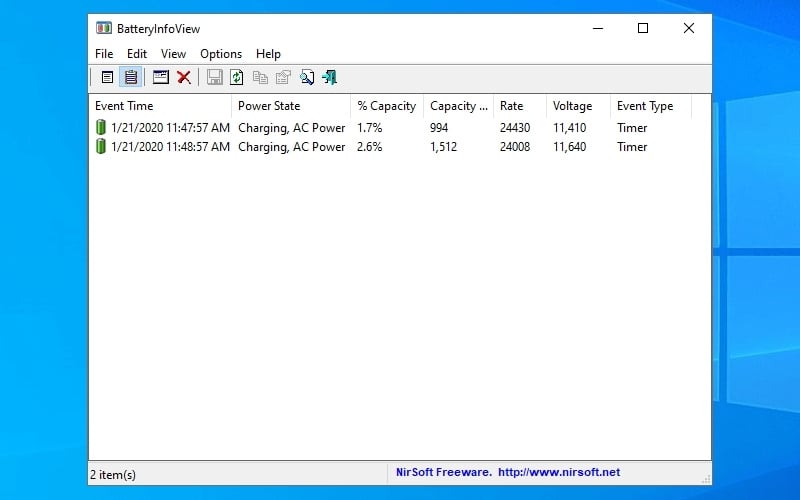Click Timer cell in 11:47:57 AM row
The width and height of the screenshot is (800, 500).
632,128
